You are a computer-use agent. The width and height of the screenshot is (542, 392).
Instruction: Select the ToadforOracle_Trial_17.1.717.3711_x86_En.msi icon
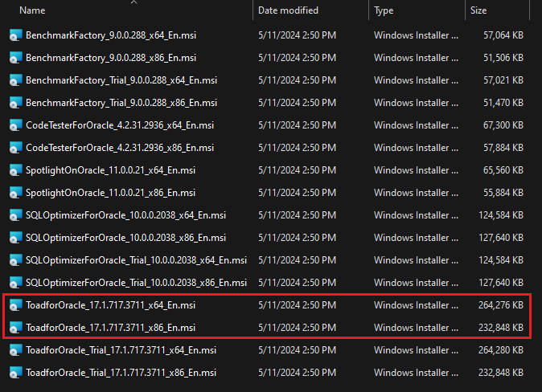[x=15, y=373]
